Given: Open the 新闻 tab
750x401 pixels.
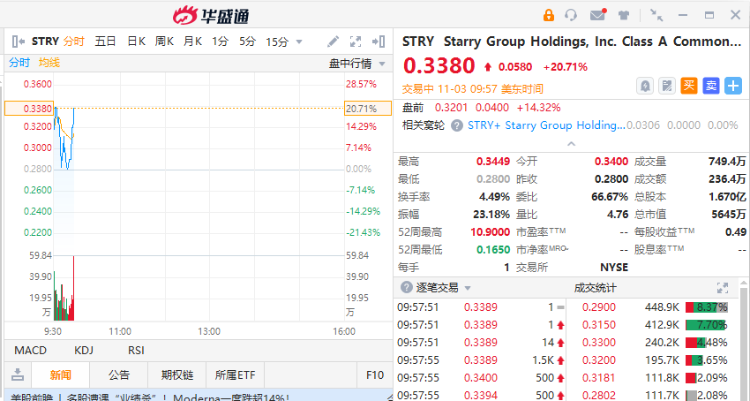Looking at the screenshot, I should click(x=60, y=375).
